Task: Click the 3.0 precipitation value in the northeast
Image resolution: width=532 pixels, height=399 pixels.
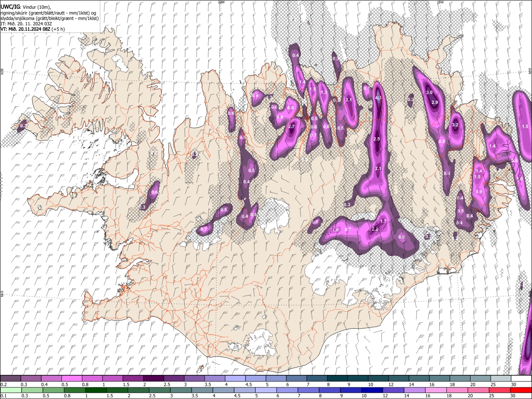Action: [x=429, y=92]
